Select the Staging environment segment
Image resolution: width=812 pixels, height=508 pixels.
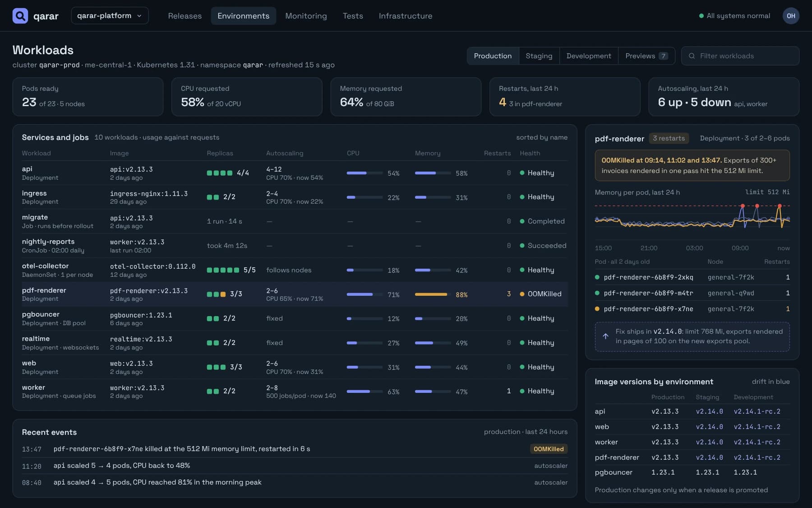point(539,56)
